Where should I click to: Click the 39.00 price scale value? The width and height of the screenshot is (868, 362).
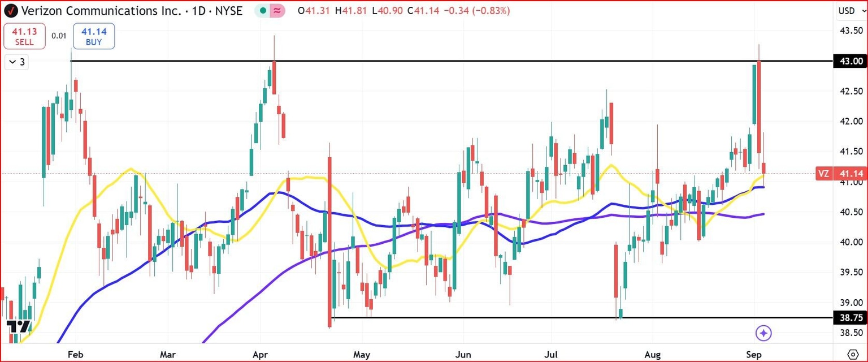850,303
